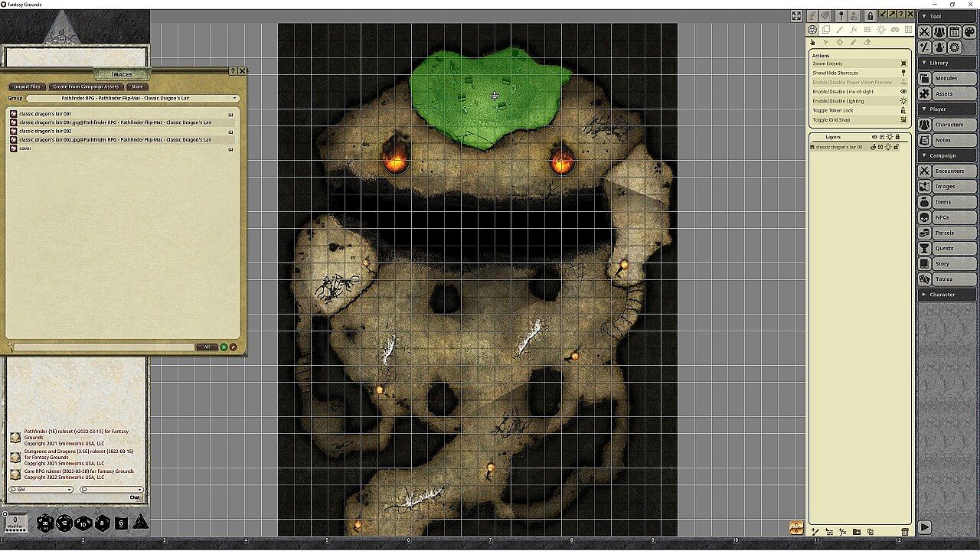
Task: Roll the d4 die
Action: 141,522
